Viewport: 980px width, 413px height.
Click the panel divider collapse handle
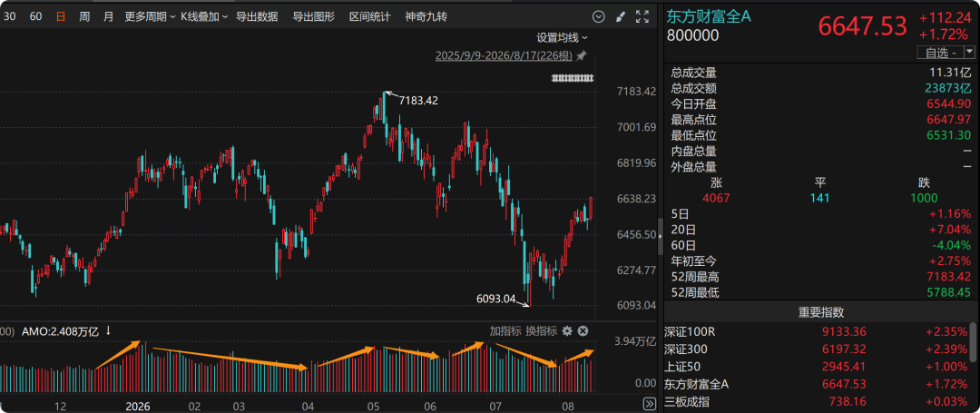pos(661,237)
